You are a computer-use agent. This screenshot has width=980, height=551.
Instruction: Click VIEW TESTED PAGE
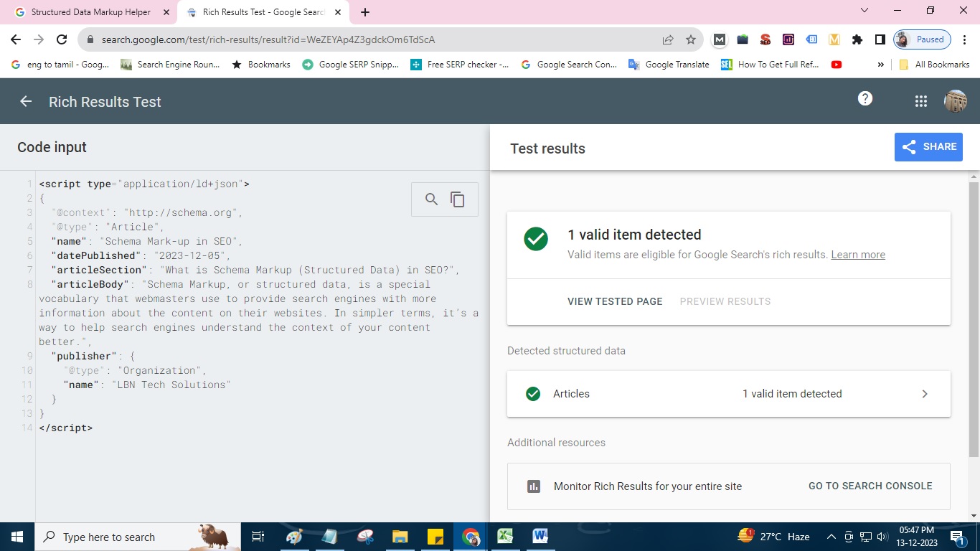pyautogui.click(x=614, y=301)
